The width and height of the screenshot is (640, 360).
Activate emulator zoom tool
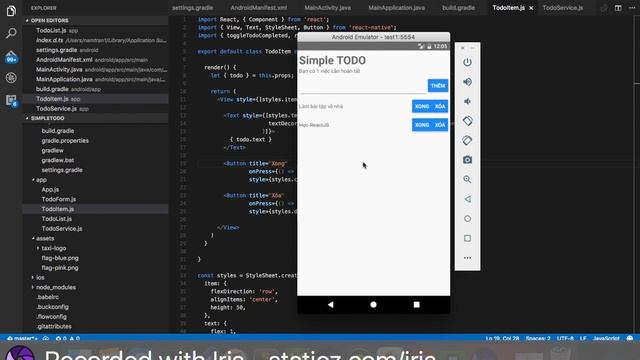pyautogui.click(x=467, y=180)
